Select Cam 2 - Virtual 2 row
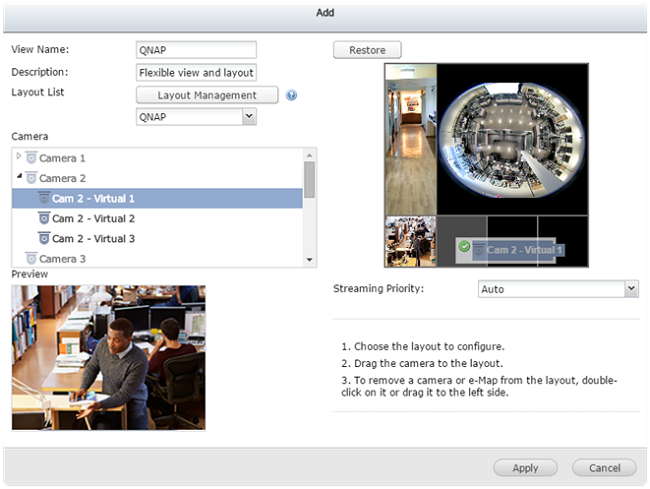Screen dimensions: 650x489 click(158, 218)
